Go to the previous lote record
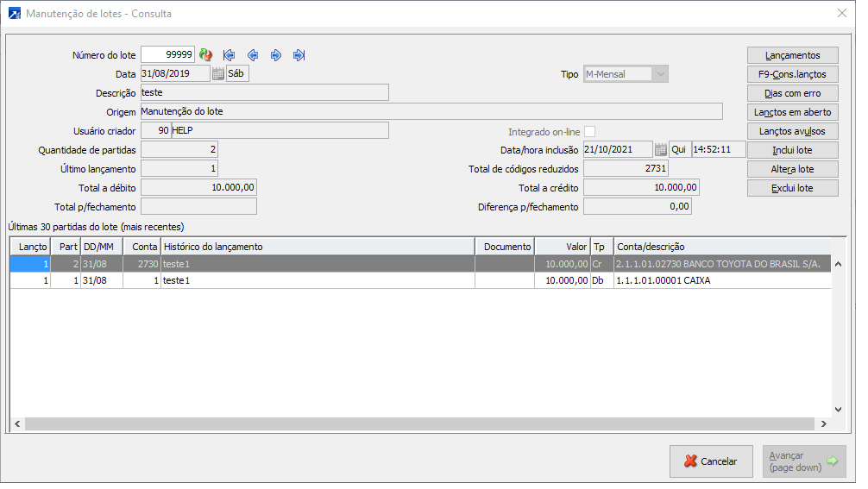Viewport: 868px width, 489px height. click(x=253, y=55)
